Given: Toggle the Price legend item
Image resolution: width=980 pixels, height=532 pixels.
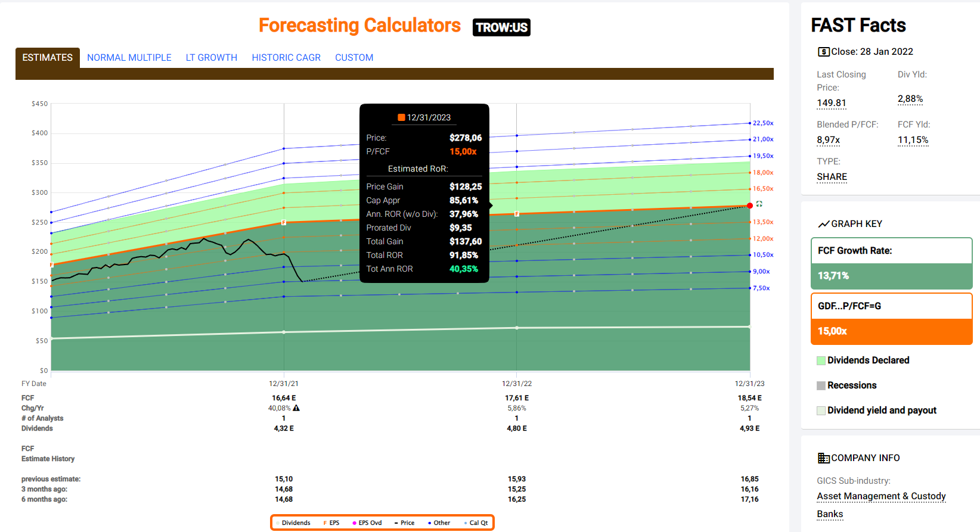Looking at the screenshot, I should [404, 523].
